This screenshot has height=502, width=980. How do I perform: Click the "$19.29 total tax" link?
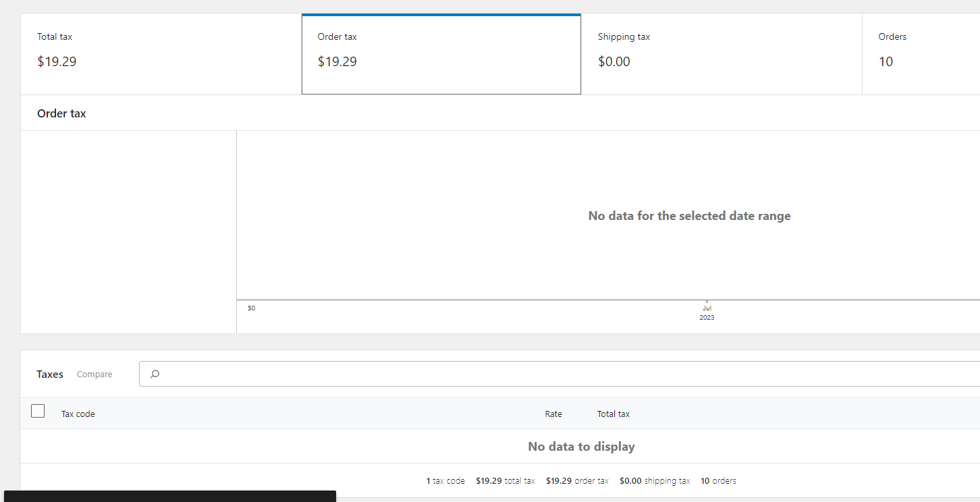tap(506, 480)
